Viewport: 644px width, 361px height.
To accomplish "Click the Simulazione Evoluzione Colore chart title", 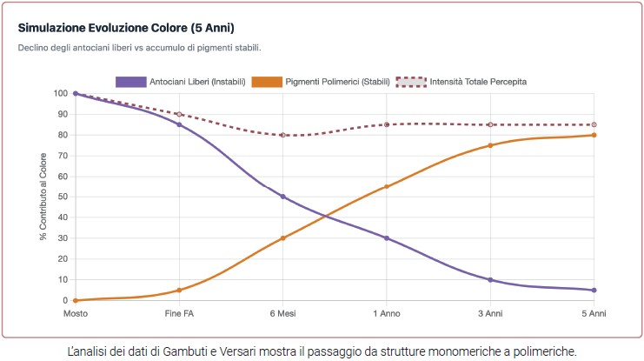I will click(126, 28).
